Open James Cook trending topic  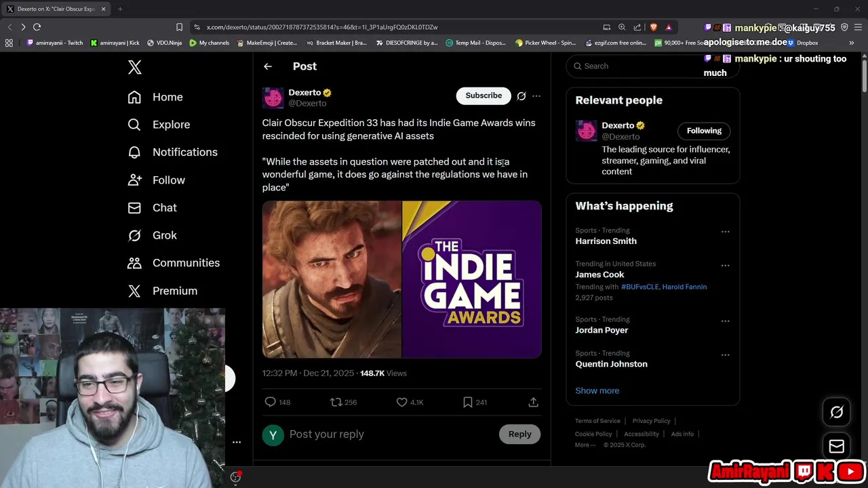tap(599, 274)
